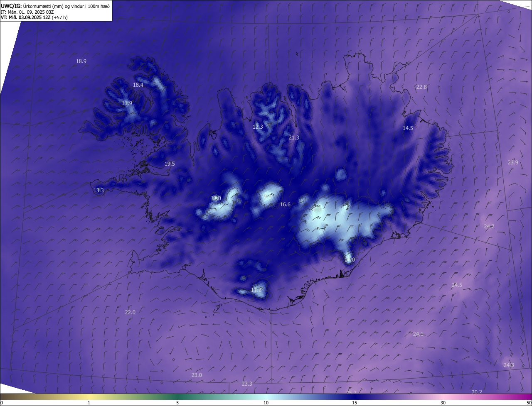Click the valid time line "VT: Mið. 03.09.2025 12Z"
Viewport: 532px width, 406px height.
(x=26, y=17)
